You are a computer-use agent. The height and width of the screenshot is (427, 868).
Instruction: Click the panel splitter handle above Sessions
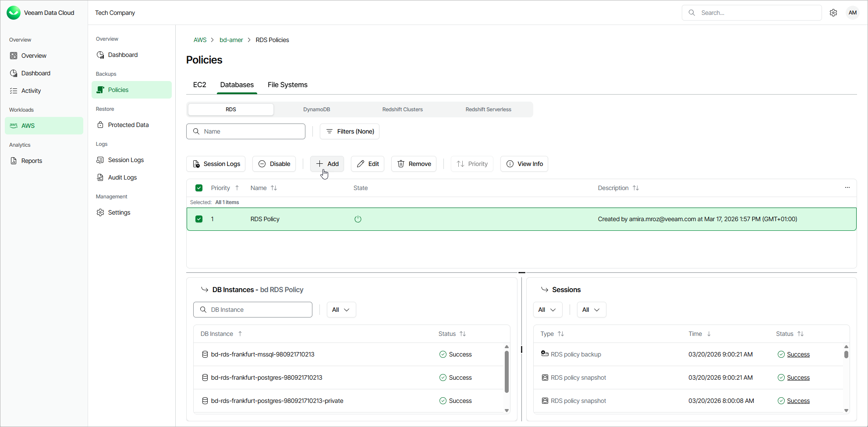point(522,272)
